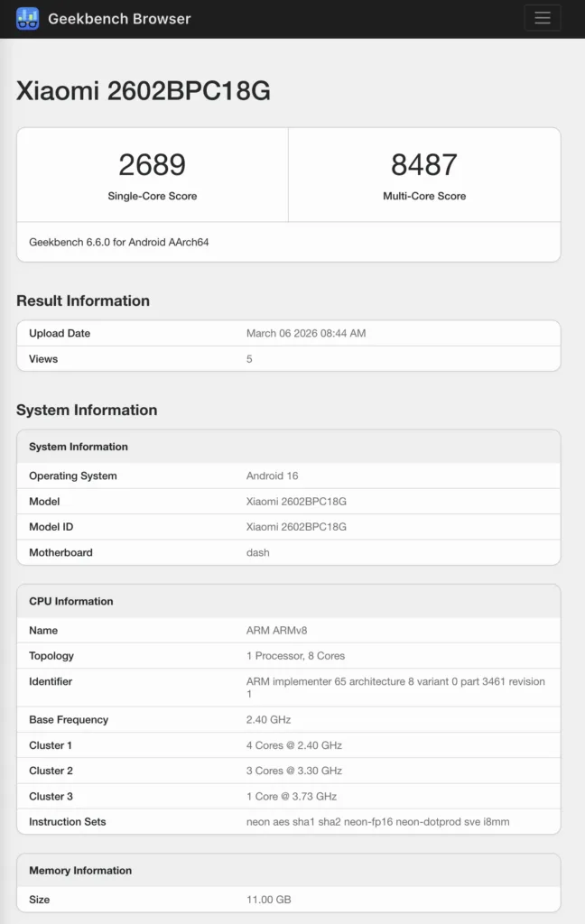Click the Model row in System Information
The height and width of the screenshot is (924, 585).
click(289, 501)
